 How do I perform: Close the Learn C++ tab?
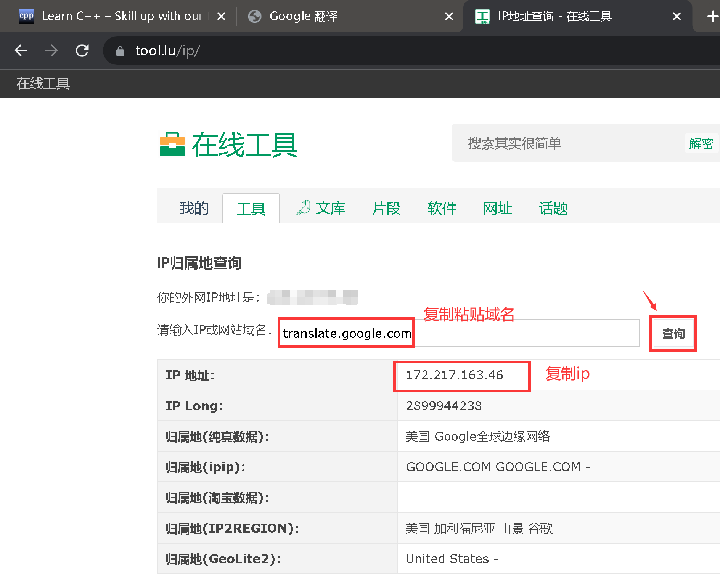221,16
